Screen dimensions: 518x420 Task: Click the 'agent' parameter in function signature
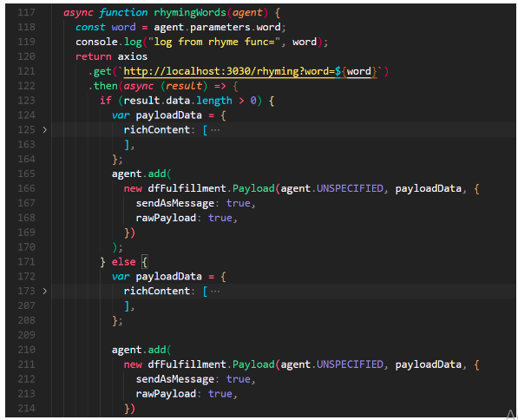(x=247, y=13)
